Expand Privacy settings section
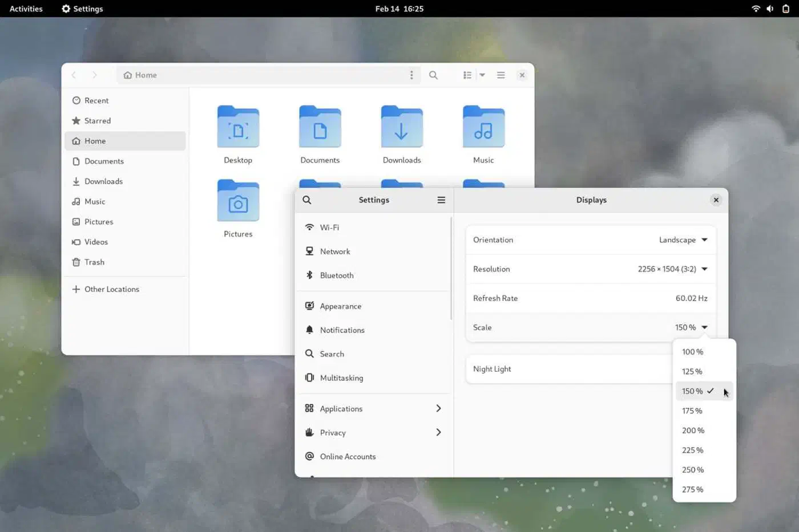Screen dimensions: 799x532 click(373, 433)
